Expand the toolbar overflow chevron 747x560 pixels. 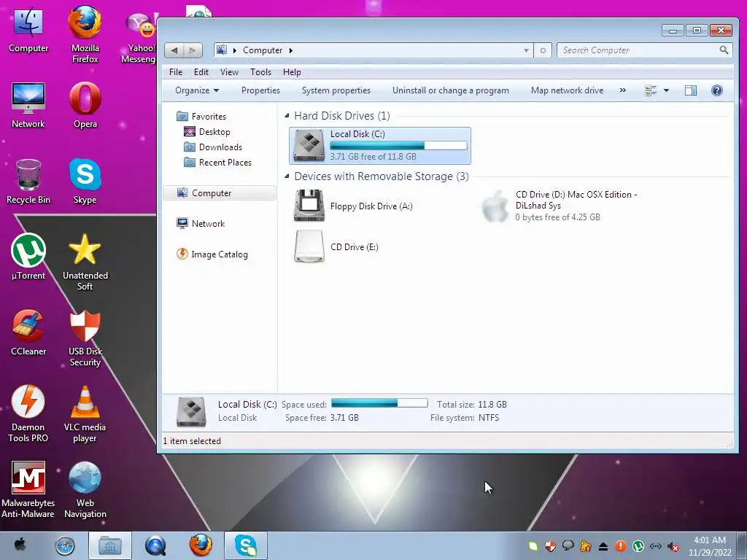coord(623,90)
